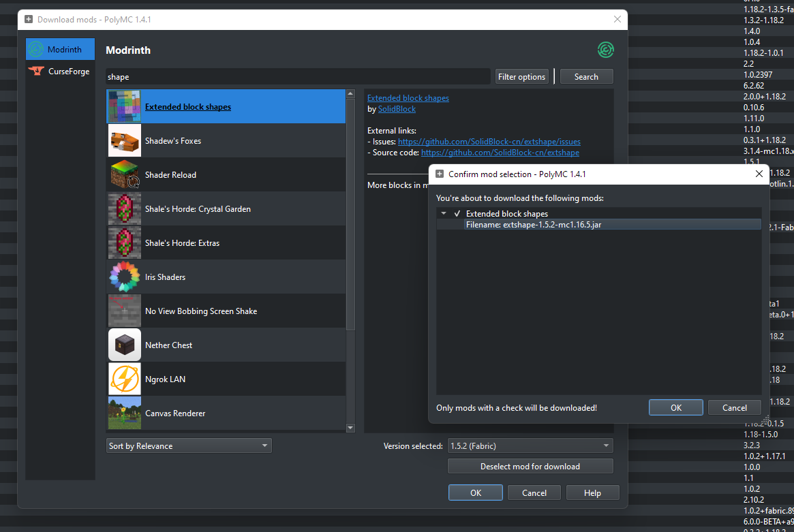Open Filter options
This screenshot has width=794, height=532.
pyautogui.click(x=521, y=76)
